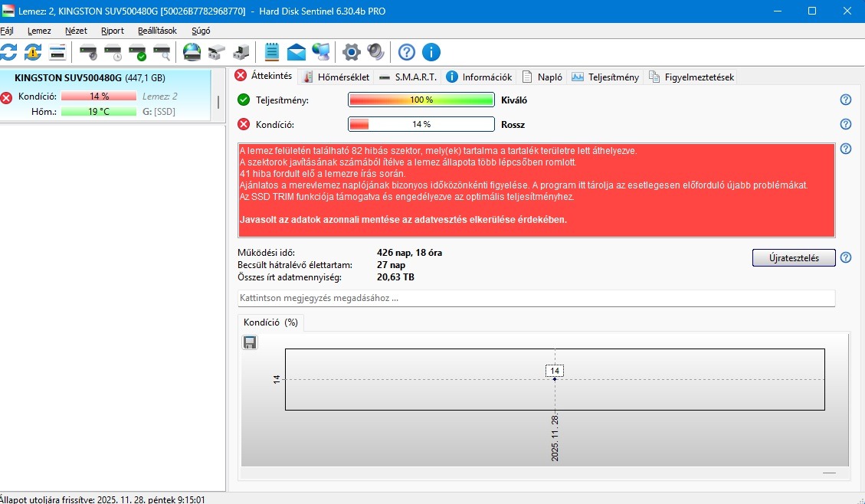Click the globe over disk icon
This screenshot has width=865, height=504.
pos(192,52)
